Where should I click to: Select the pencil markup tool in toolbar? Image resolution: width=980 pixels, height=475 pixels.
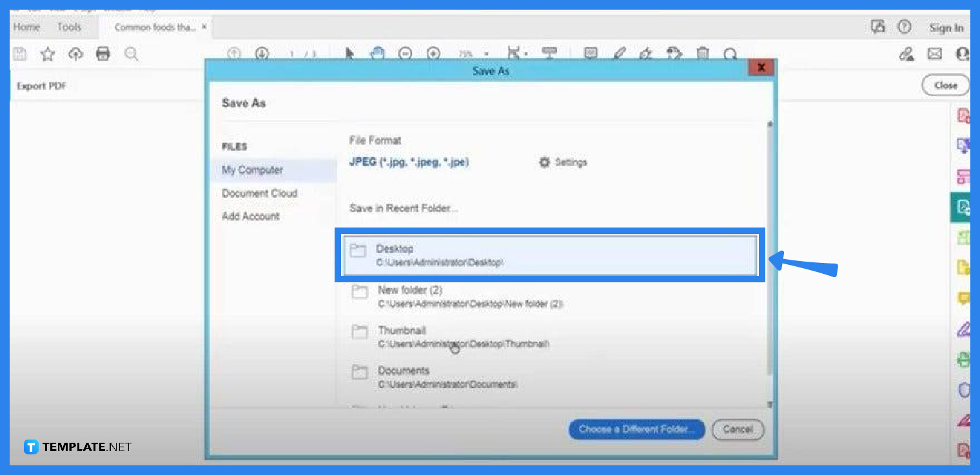tap(619, 54)
